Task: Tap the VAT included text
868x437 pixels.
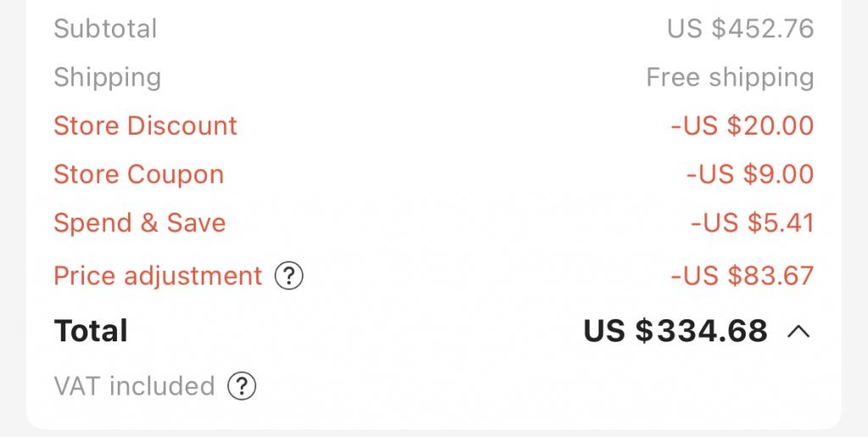Action: pos(134,386)
